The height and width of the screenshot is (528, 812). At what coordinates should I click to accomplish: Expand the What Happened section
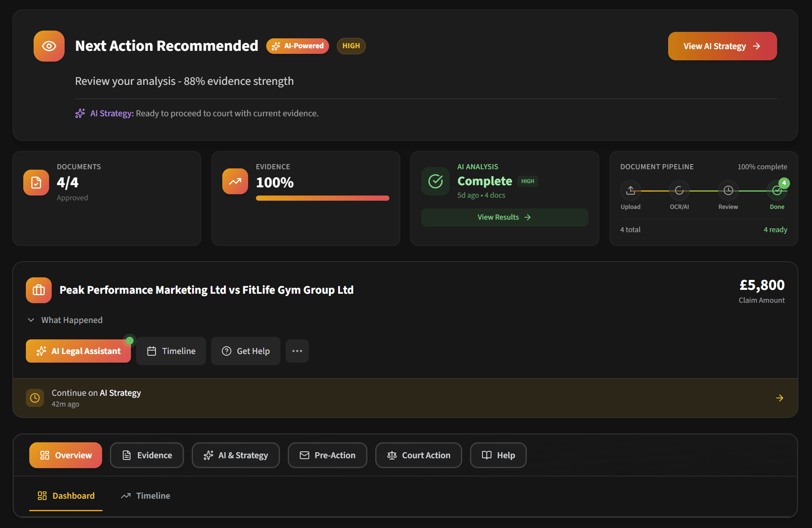click(x=65, y=320)
